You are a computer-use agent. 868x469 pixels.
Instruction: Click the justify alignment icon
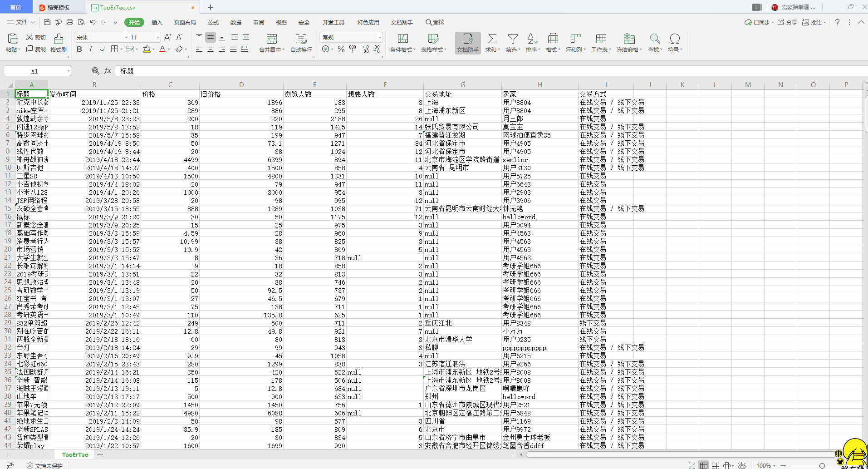coord(233,49)
